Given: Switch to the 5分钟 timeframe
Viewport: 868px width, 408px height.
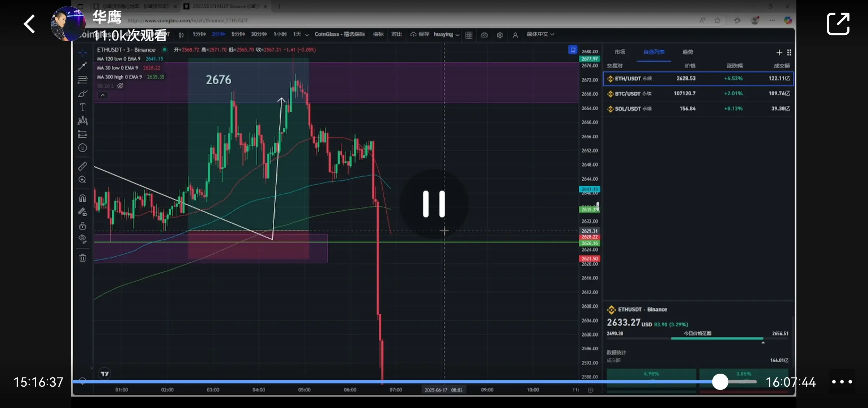Looking at the screenshot, I should coord(238,34).
